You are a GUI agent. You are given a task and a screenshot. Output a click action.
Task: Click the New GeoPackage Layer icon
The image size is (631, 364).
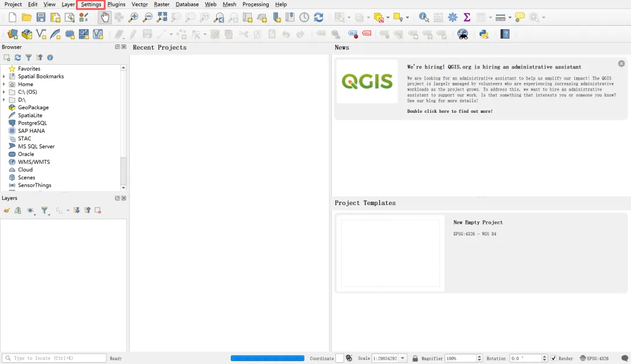coord(27,34)
